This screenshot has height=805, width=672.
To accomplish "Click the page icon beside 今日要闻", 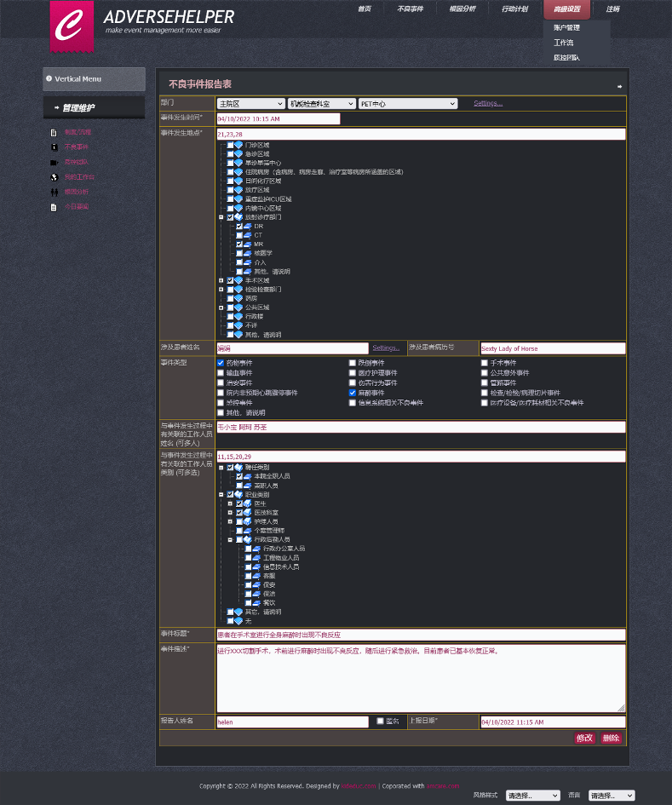I will pyautogui.click(x=54, y=207).
